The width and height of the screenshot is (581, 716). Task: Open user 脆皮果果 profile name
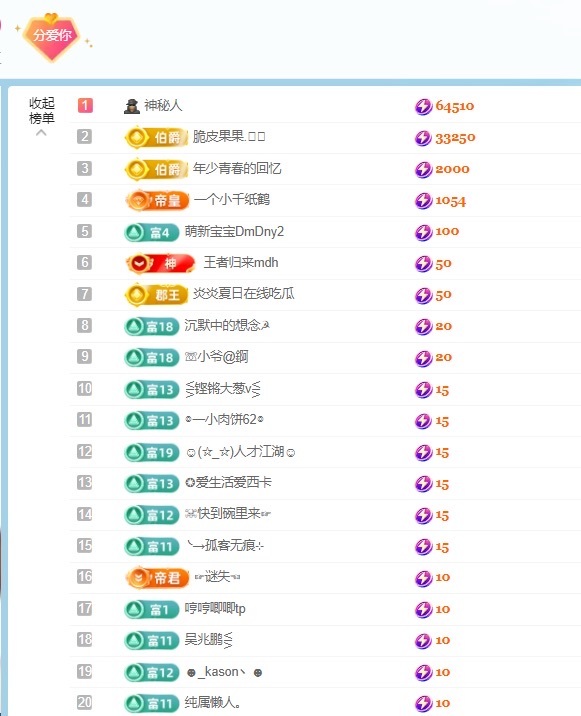tap(229, 137)
